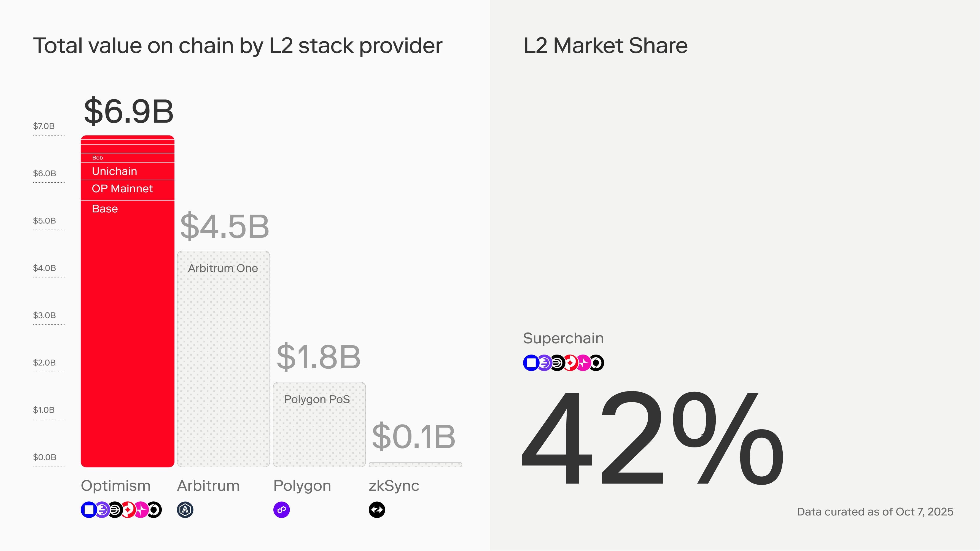Click the blue square logo under Superchain
Viewport: 980px width, 551px height.
pyautogui.click(x=531, y=363)
